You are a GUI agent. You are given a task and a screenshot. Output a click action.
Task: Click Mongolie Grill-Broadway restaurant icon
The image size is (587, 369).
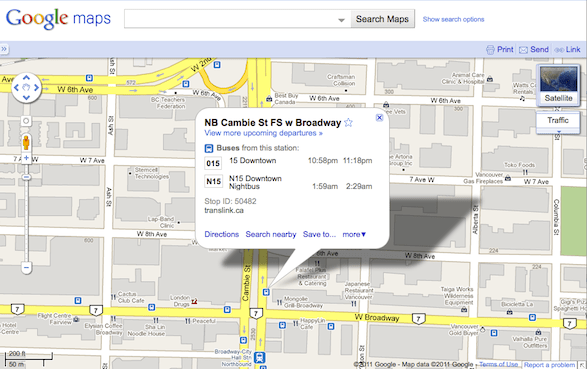[x=279, y=302]
